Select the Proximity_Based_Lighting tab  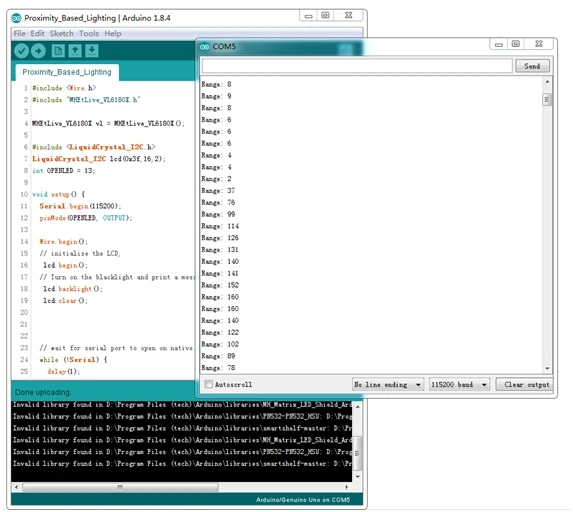tap(67, 72)
